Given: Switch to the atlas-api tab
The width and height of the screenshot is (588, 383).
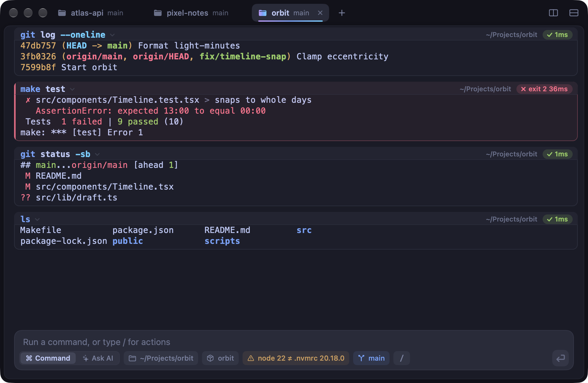Looking at the screenshot, I should pyautogui.click(x=90, y=13).
